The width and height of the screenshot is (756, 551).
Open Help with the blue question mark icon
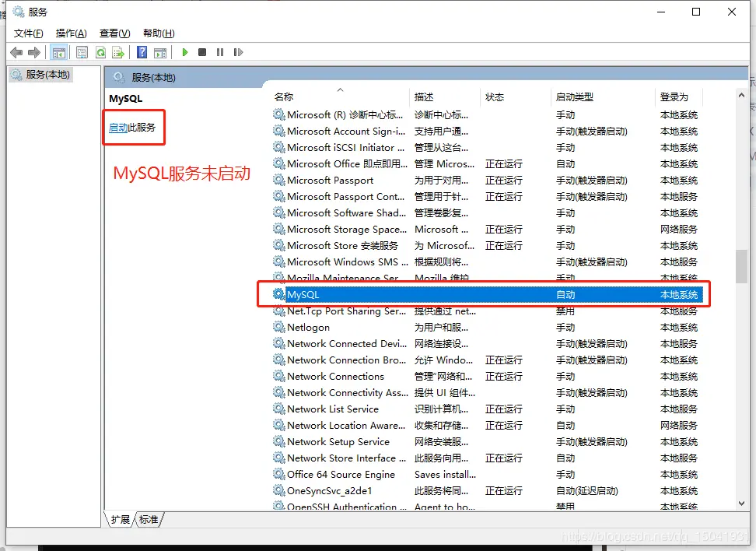coord(142,52)
